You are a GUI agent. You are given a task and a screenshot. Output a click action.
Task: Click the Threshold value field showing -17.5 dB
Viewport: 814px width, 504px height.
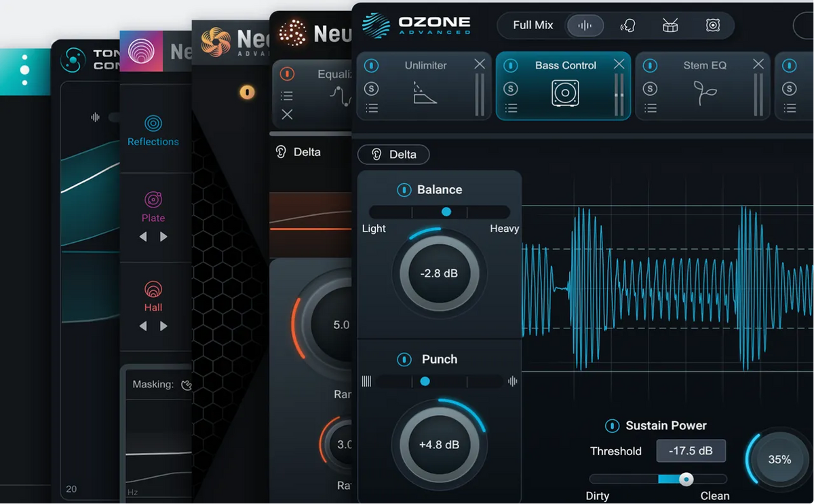pos(691,450)
